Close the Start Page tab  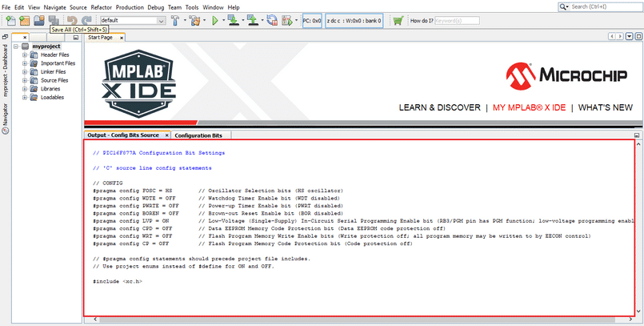[x=122, y=38]
